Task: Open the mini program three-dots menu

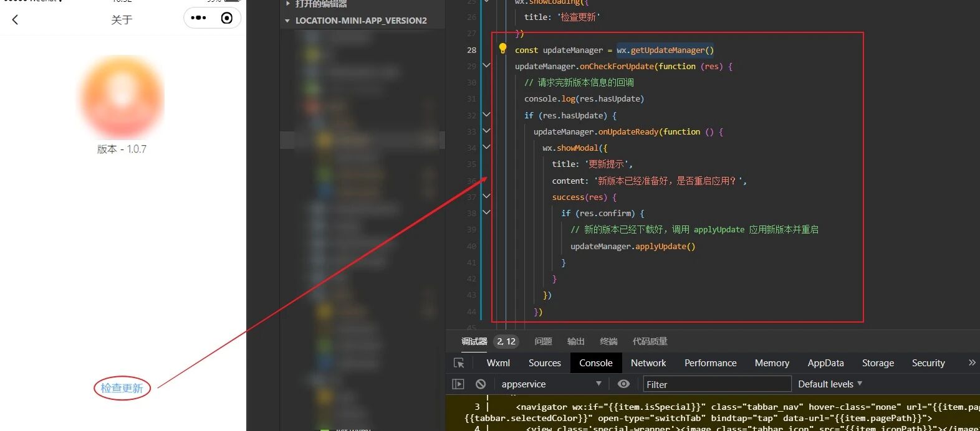Action: point(198,18)
